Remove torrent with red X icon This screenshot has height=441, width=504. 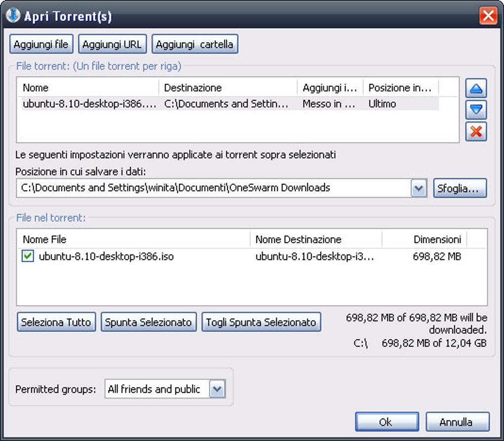476,132
